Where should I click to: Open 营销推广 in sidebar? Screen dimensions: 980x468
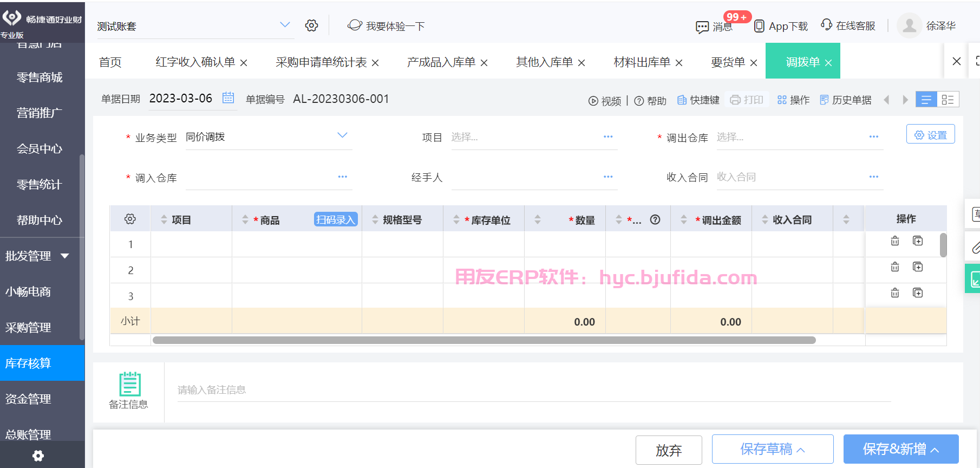(x=40, y=113)
